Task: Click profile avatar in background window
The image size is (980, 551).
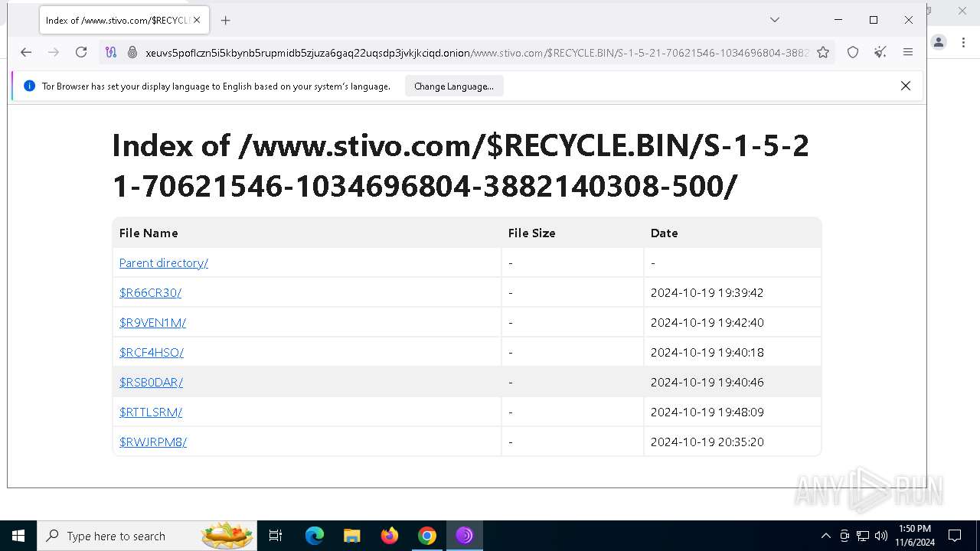Action: click(939, 42)
